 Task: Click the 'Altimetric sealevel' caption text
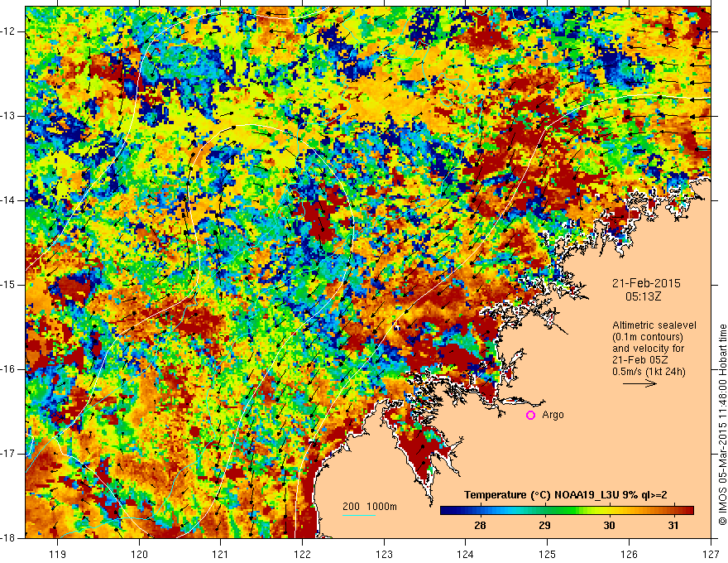coord(654,325)
